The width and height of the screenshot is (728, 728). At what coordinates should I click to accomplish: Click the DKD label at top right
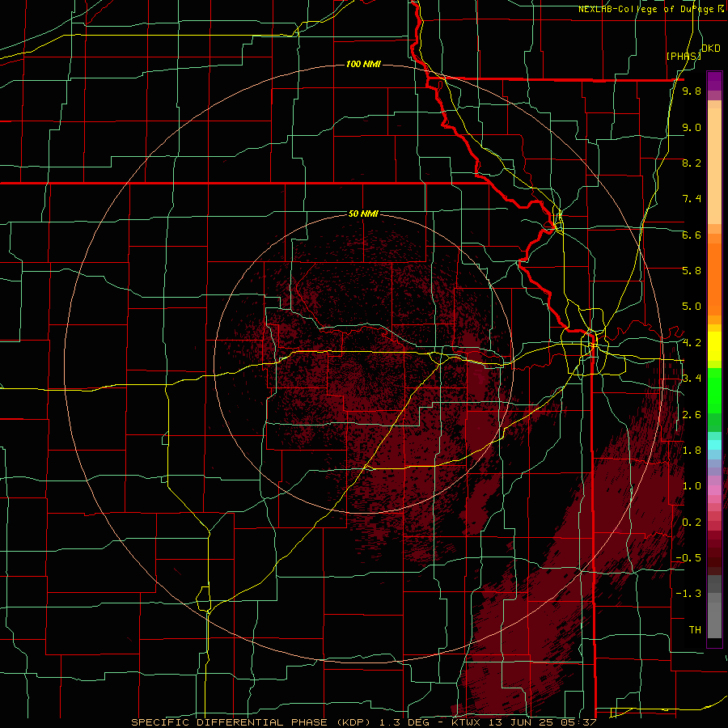click(x=711, y=49)
